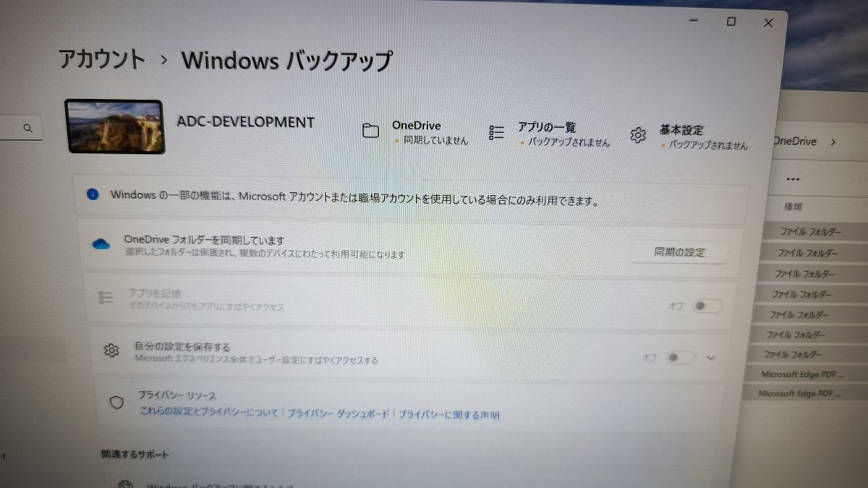This screenshot has height=488, width=868.
Task: Click the 関連するサポート heading
Action: [x=135, y=455]
